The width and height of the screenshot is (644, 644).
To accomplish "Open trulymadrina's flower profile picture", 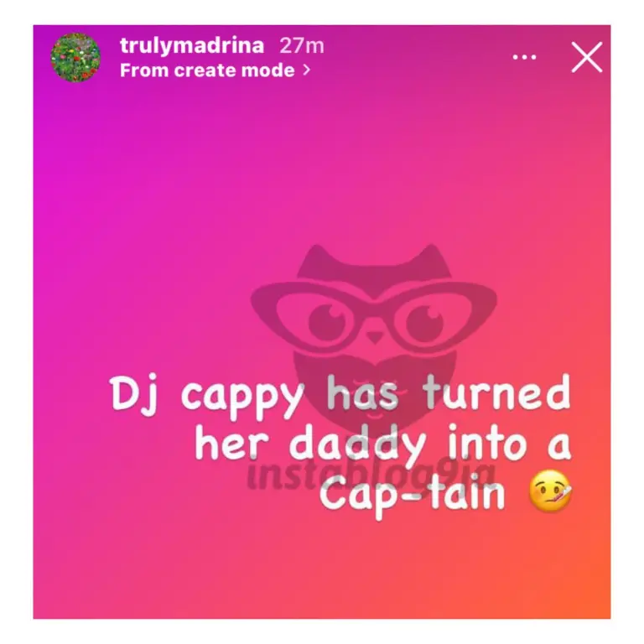I will [75, 58].
